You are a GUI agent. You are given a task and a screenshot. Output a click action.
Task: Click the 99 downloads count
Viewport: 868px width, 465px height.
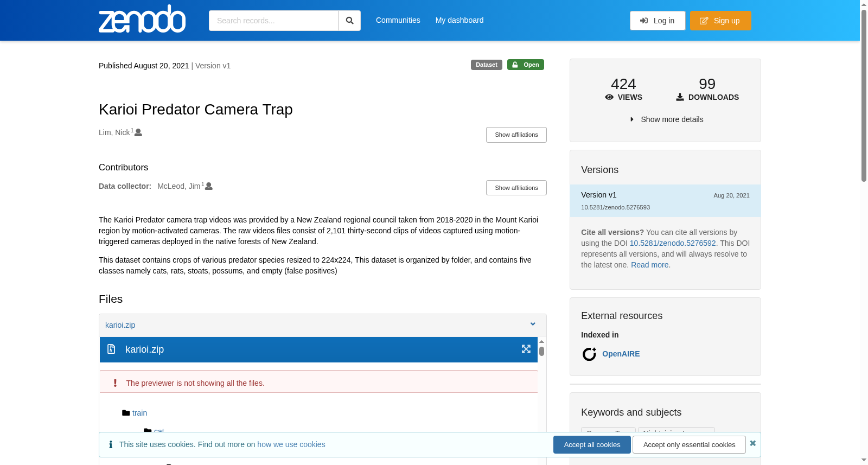coord(707,84)
